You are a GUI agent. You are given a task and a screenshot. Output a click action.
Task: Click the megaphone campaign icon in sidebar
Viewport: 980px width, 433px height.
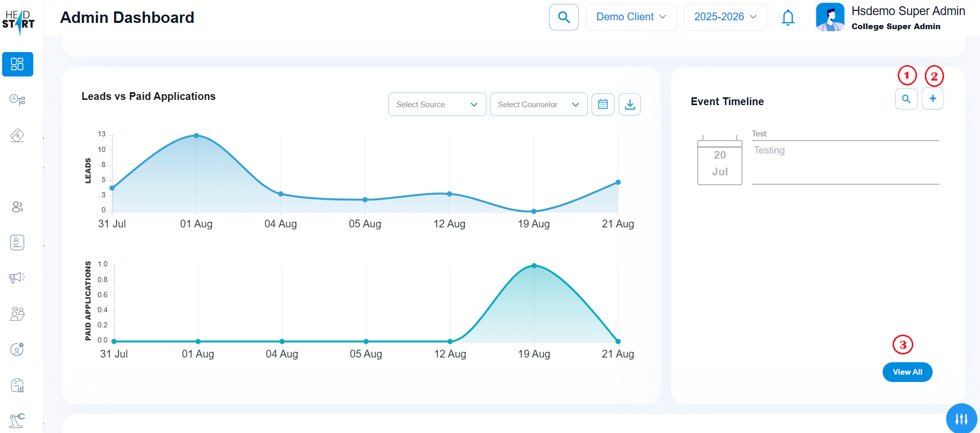[17, 278]
